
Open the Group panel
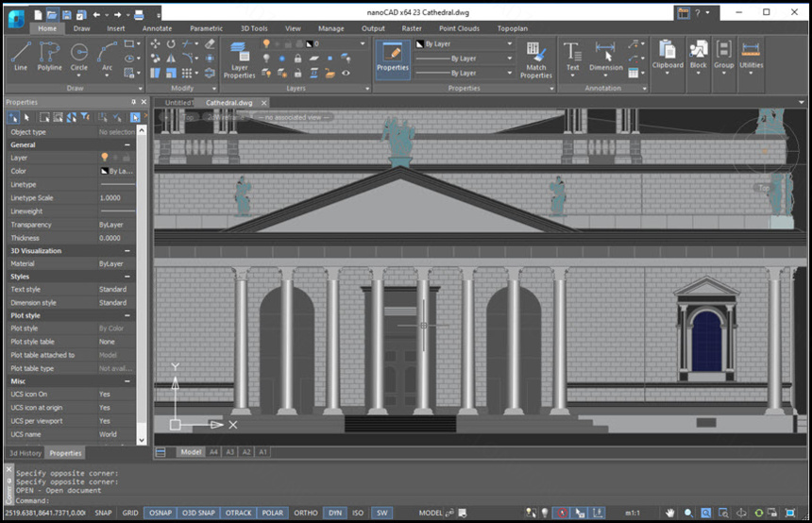723,57
